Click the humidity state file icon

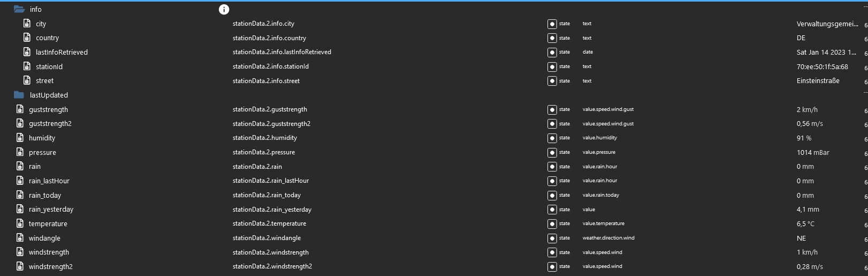pos(20,138)
